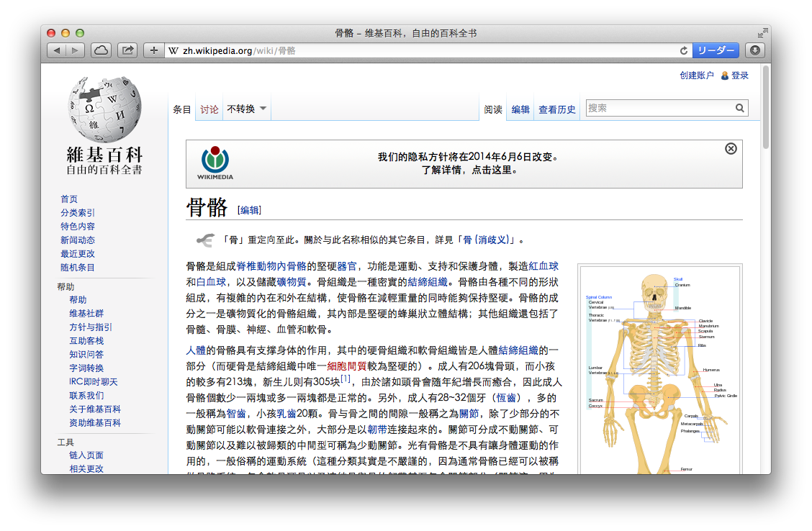Click the 登录 login link
This screenshot has width=812, height=531.
739,76
